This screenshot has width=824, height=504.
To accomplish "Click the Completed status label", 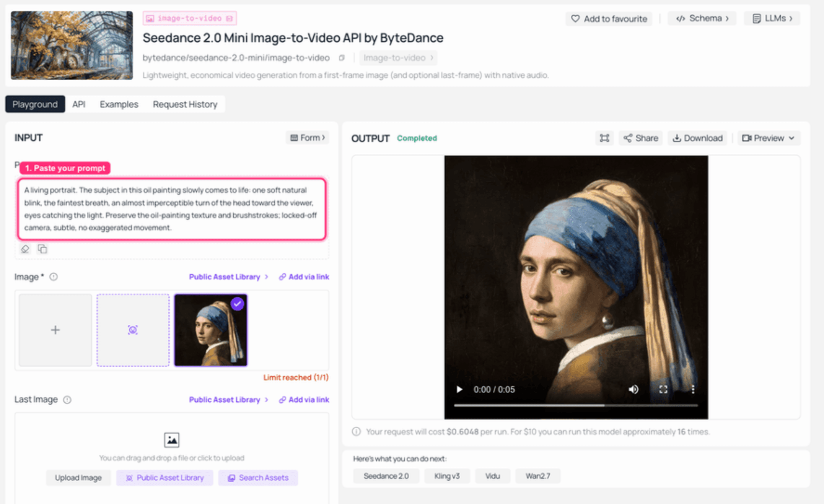I will 417,138.
